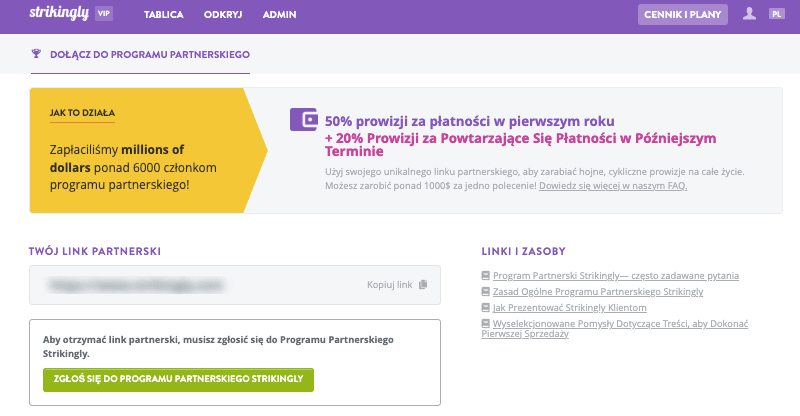Open the user account profile icon

point(749,14)
